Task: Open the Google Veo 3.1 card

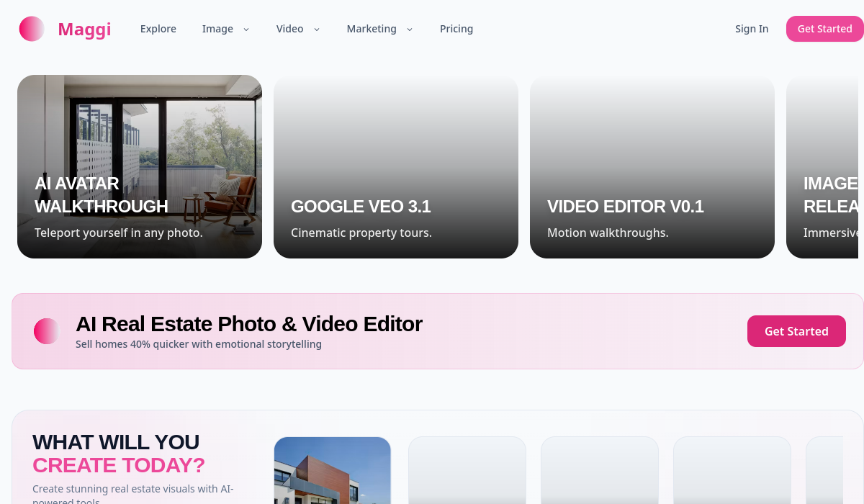Action: [x=396, y=166]
